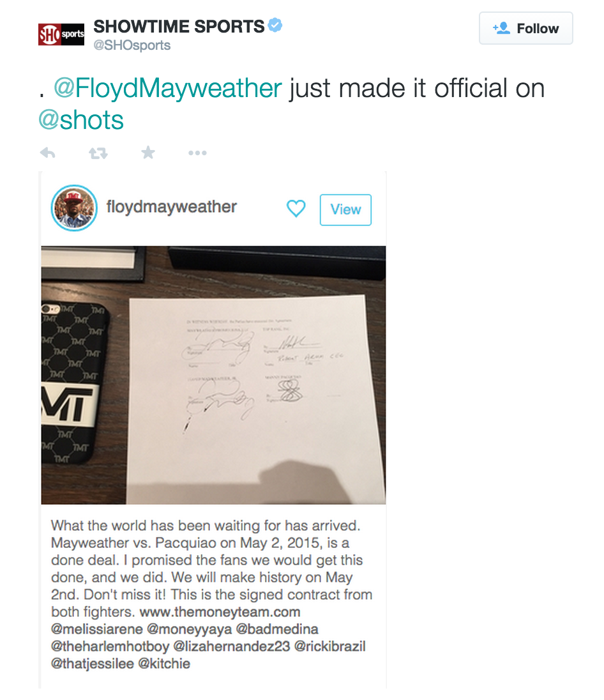Viewport: 604px width, 700px height.
Task: Open the @SHOsports handle
Action: pos(132,45)
